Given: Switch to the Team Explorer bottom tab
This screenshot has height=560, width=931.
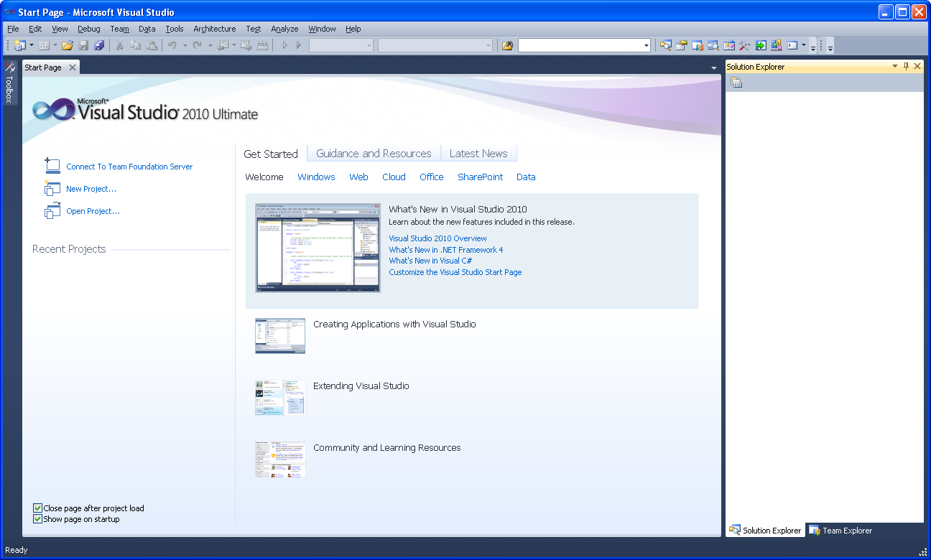Looking at the screenshot, I should coord(840,531).
